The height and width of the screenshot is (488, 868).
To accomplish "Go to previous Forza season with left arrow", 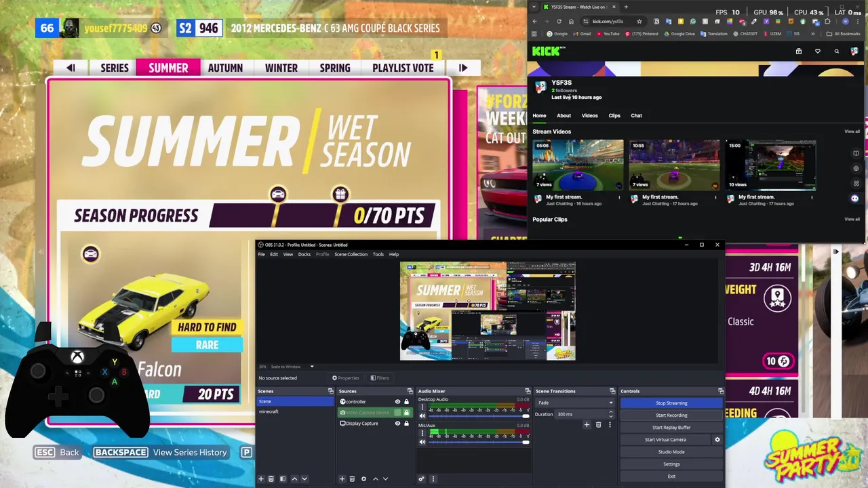I will pyautogui.click(x=71, y=68).
